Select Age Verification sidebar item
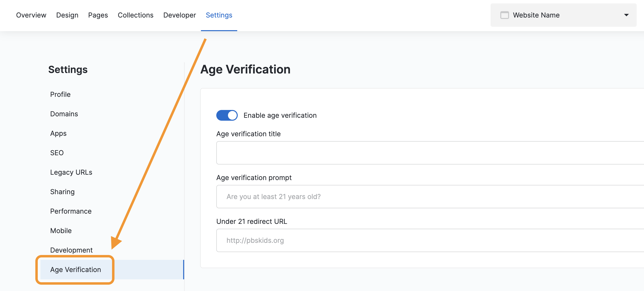Image resolution: width=644 pixels, height=291 pixels. (76, 270)
